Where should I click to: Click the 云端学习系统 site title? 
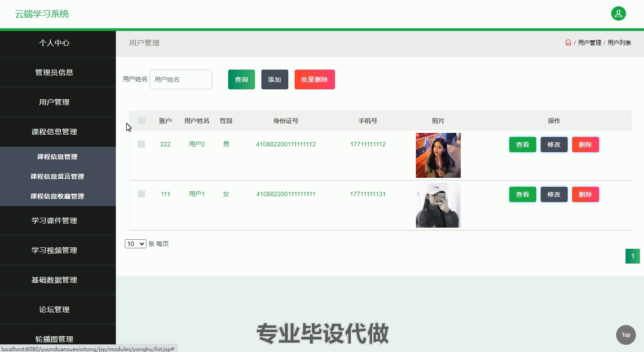coord(42,14)
